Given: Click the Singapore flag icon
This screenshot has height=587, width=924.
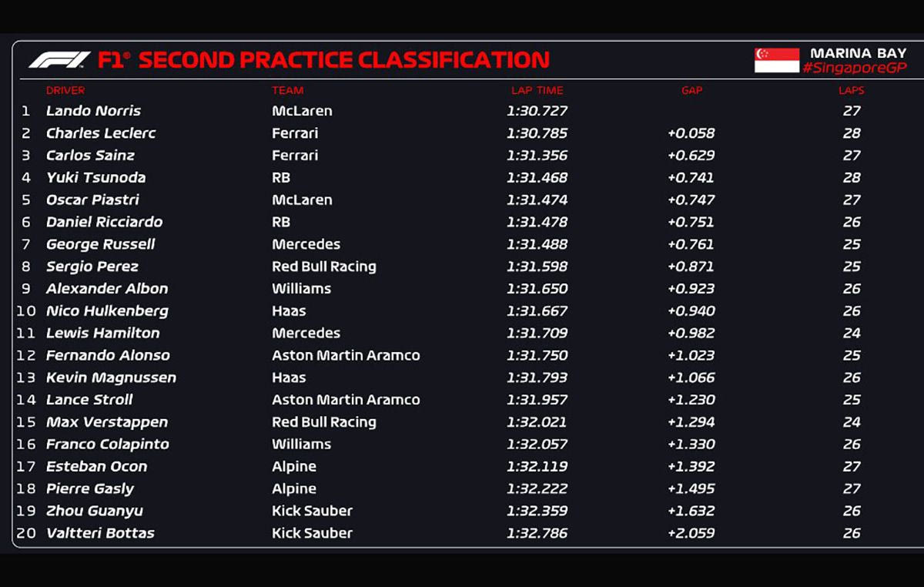Looking at the screenshot, I should tap(776, 60).
